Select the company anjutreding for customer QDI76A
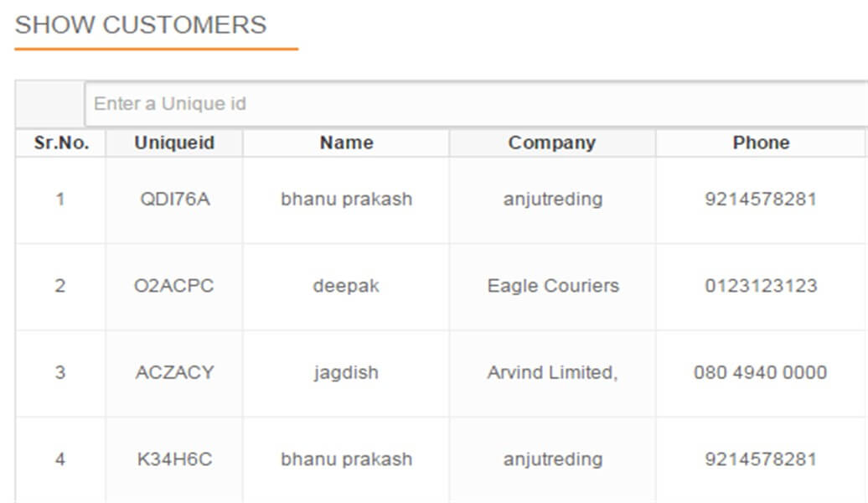 (553, 200)
